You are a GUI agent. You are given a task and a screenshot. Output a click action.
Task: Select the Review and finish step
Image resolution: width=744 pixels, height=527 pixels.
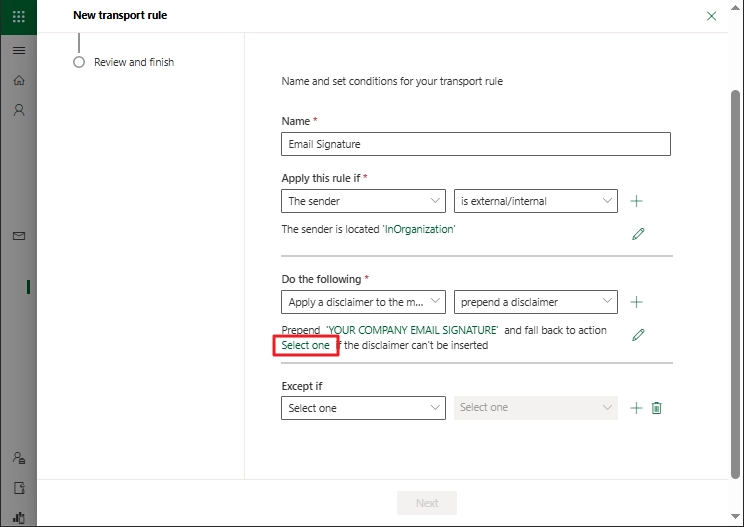pos(124,62)
